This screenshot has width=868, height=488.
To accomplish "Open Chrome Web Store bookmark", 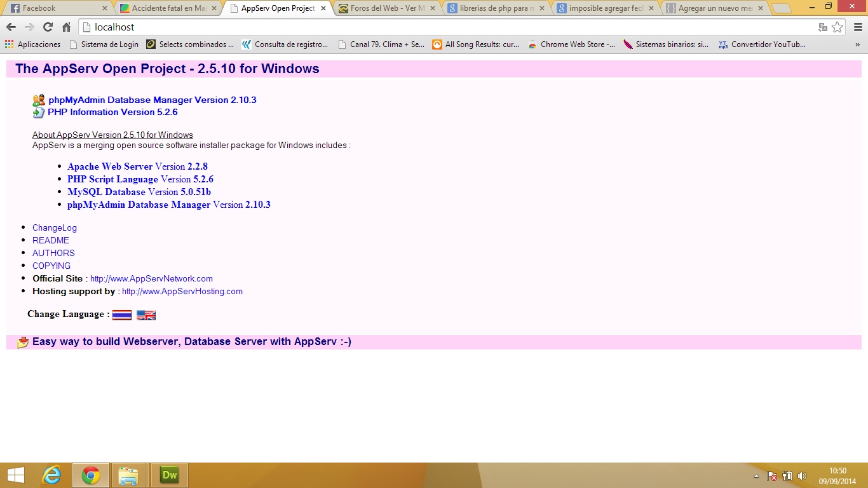I will tap(571, 44).
